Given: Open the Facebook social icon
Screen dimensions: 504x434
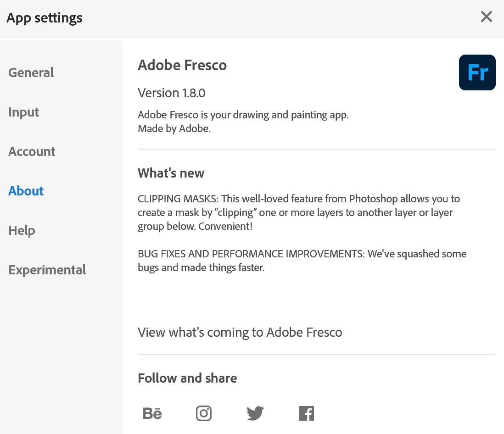Looking at the screenshot, I should click(307, 413).
